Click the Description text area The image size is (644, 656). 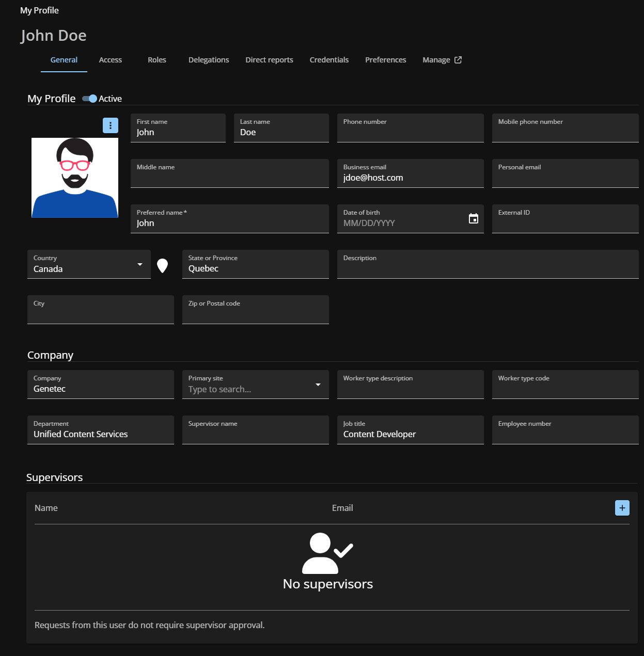click(x=488, y=264)
